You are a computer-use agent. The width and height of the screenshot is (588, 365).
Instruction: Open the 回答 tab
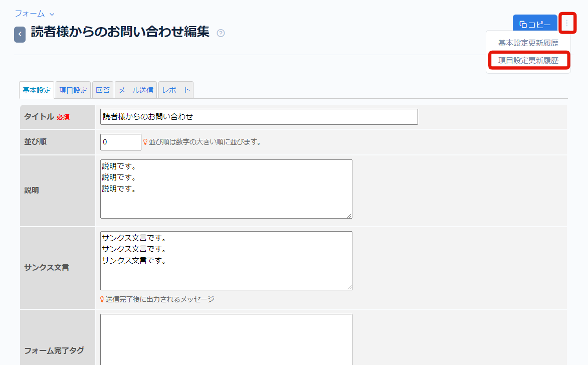pos(102,90)
